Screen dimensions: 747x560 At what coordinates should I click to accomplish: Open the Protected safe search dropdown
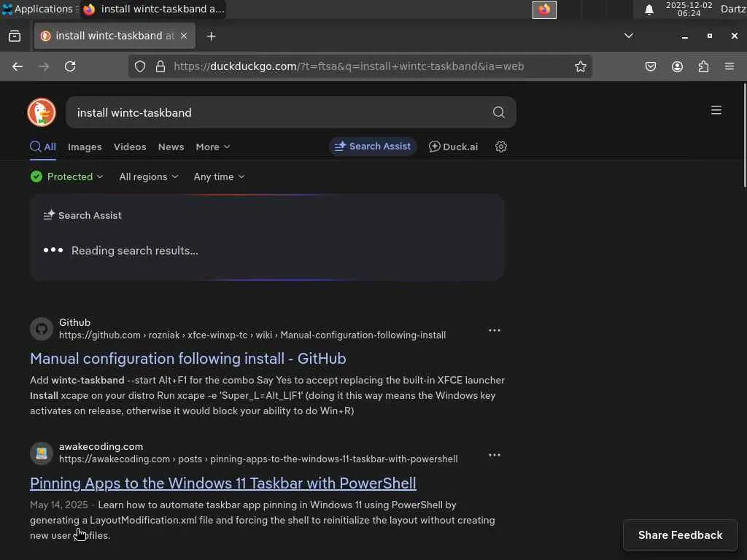click(67, 176)
